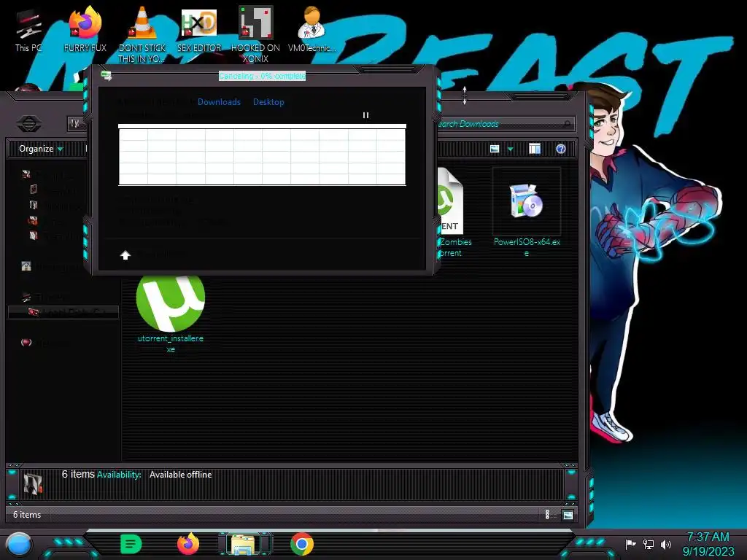747x560 pixels.
Task: Open the network tray icon
Action: click(x=649, y=544)
